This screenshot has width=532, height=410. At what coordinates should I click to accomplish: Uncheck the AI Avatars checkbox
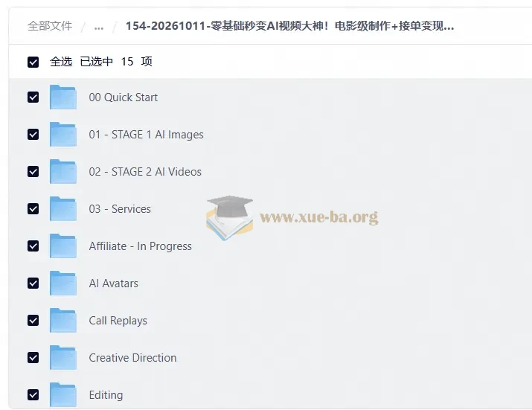[x=33, y=283]
